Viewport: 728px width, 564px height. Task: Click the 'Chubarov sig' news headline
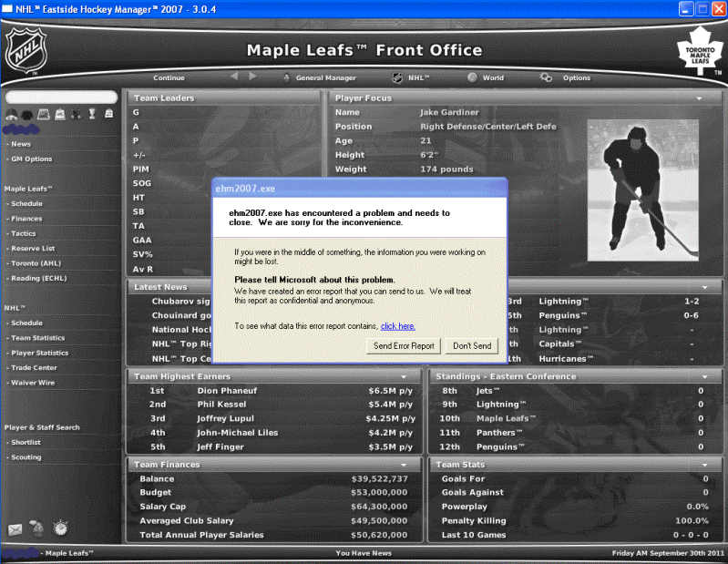(x=181, y=302)
